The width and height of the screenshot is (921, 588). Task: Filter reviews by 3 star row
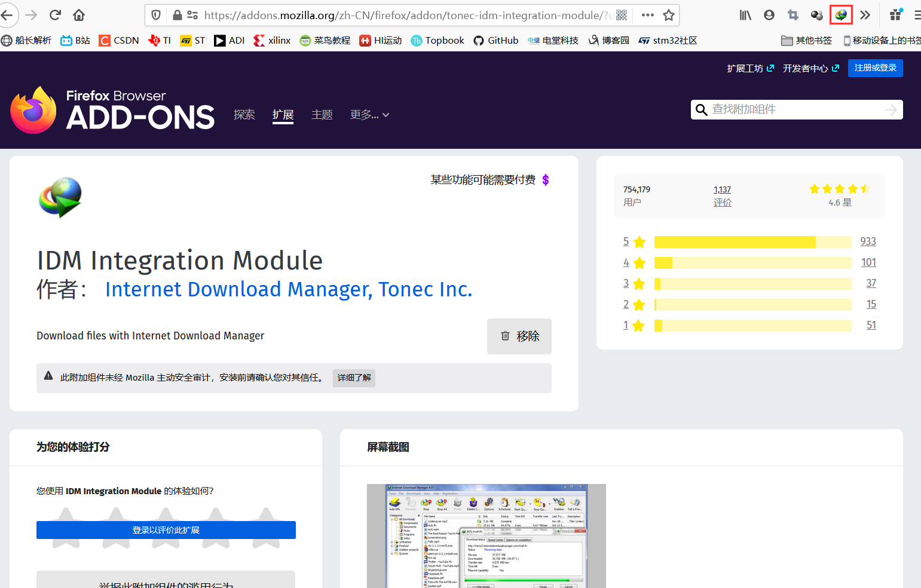749,283
